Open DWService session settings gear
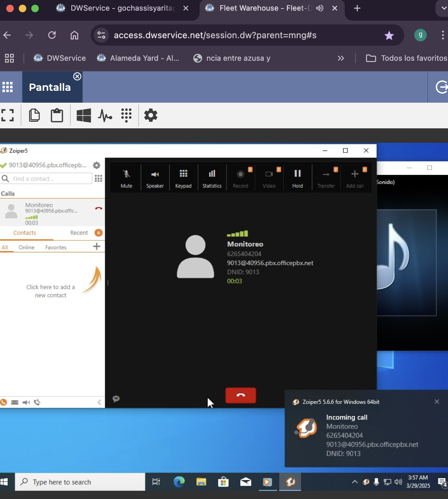This screenshot has height=499, width=448. pos(151,115)
